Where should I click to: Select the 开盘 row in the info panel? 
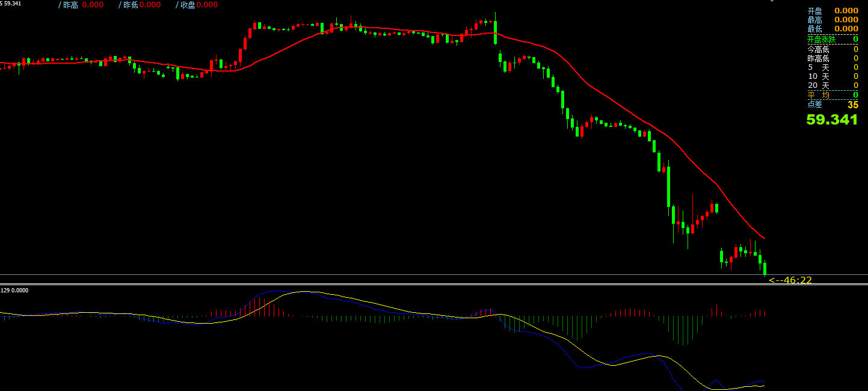pyautogui.click(x=832, y=11)
